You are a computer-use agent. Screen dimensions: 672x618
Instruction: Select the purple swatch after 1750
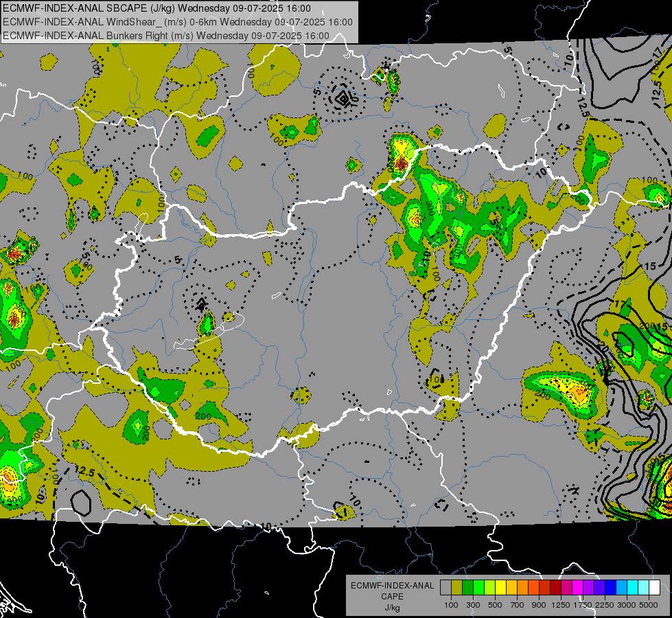point(588,588)
